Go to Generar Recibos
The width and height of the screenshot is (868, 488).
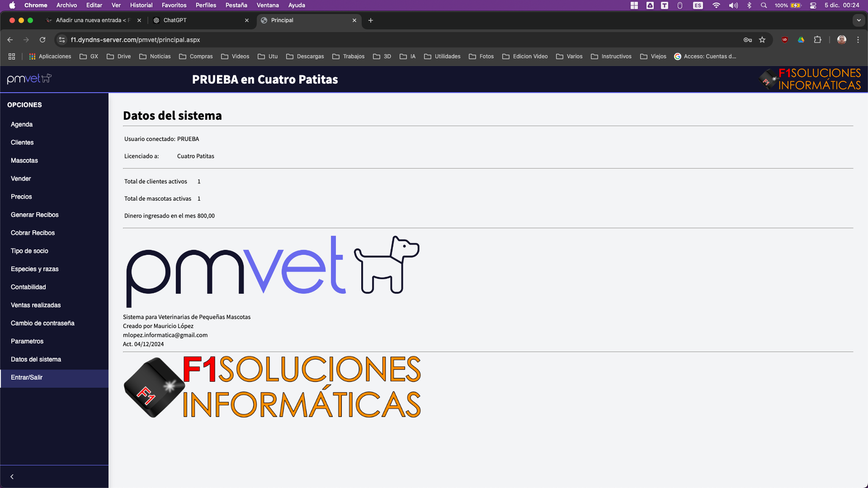[x=35, y=215]
